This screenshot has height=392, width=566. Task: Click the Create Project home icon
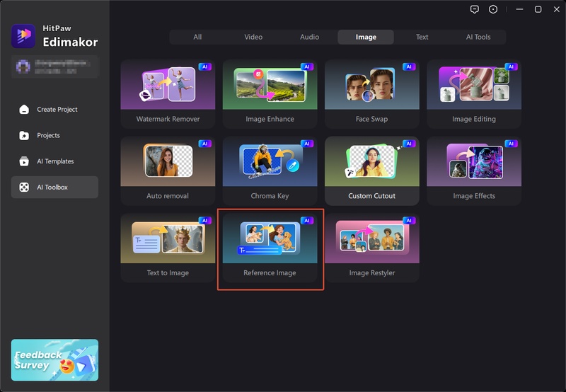(24, 110)
